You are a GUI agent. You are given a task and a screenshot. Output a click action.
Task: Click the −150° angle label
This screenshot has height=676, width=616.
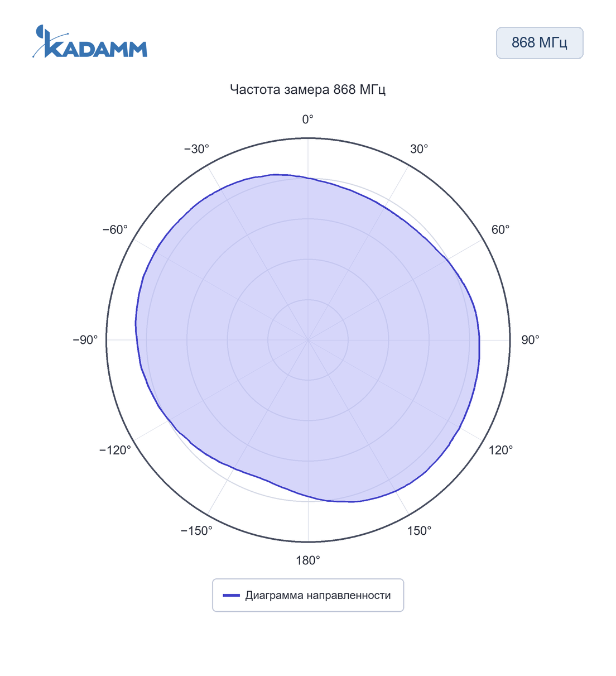[196, 531]
